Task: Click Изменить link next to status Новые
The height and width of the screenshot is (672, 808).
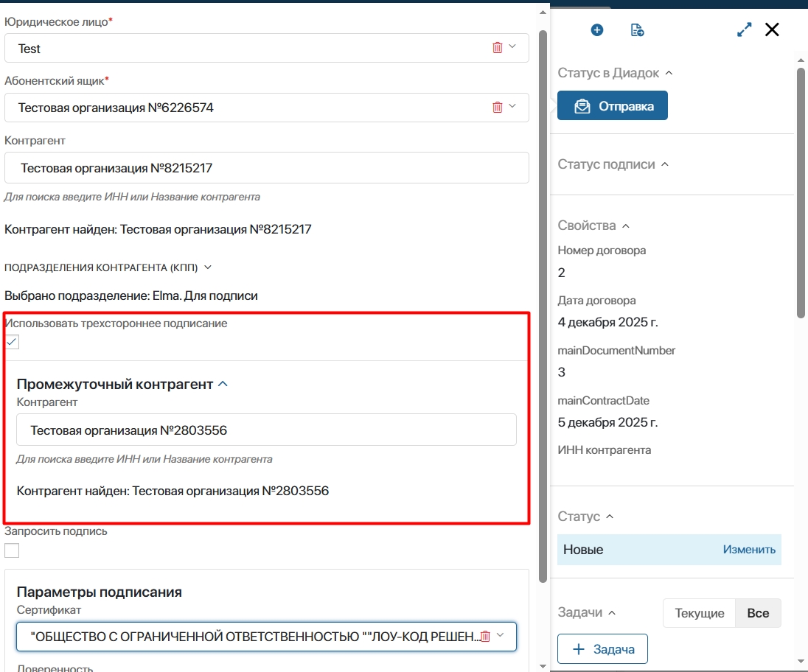Action: click(749, 550)
